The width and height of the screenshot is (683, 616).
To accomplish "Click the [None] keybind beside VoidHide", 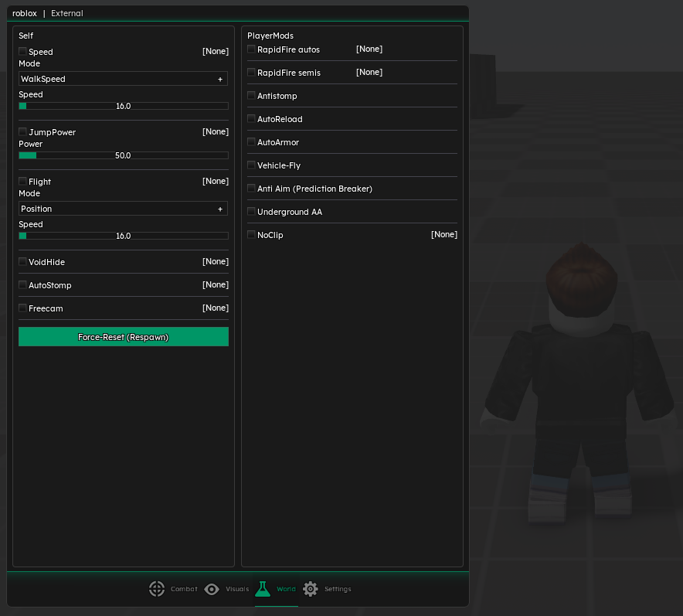I will [x=215, y=262].
